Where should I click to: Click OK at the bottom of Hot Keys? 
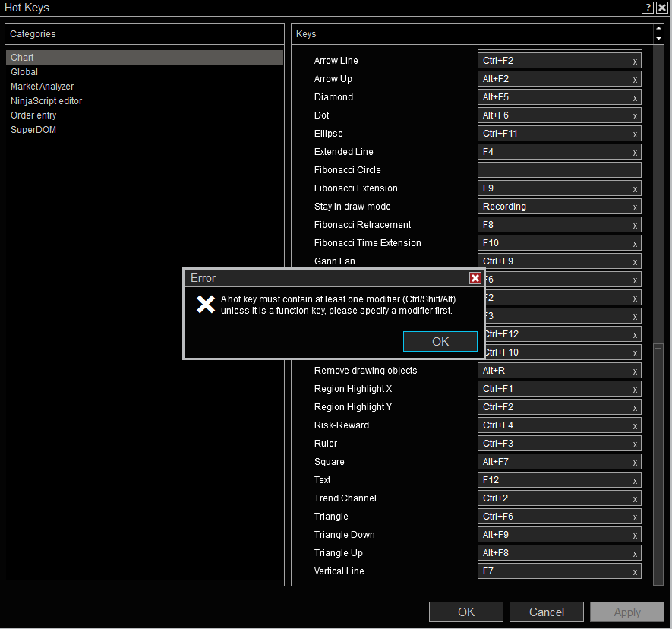pyautogui.click(x=466, y=612)
